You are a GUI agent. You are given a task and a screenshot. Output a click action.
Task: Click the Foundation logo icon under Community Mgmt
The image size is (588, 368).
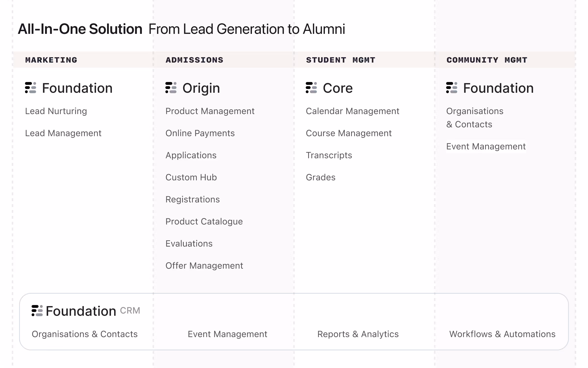[x=452, y=88]
